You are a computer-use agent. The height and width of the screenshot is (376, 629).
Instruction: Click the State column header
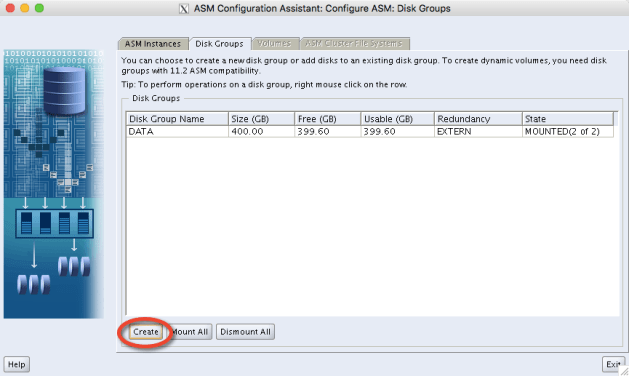pos(568,119)
